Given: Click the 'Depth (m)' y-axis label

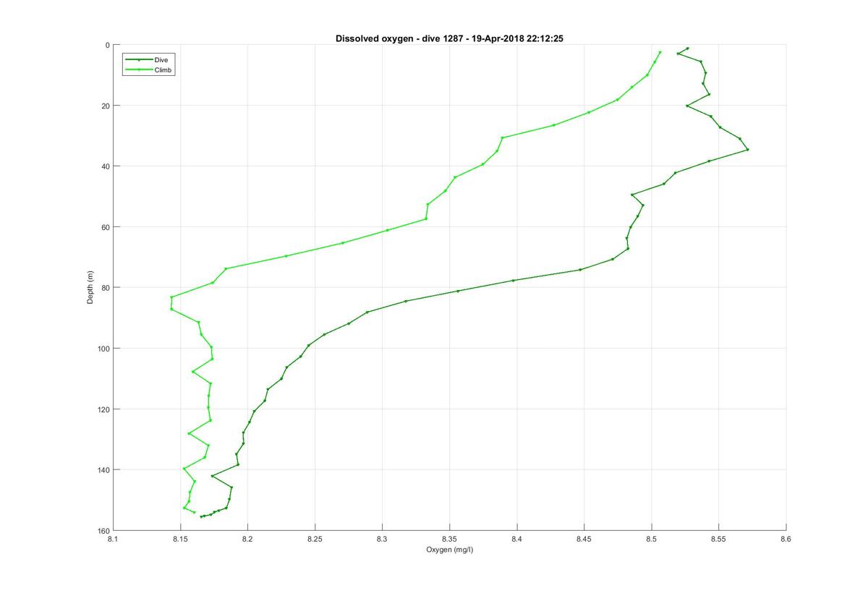Looking at the screenshot, I should coord(90,287).
